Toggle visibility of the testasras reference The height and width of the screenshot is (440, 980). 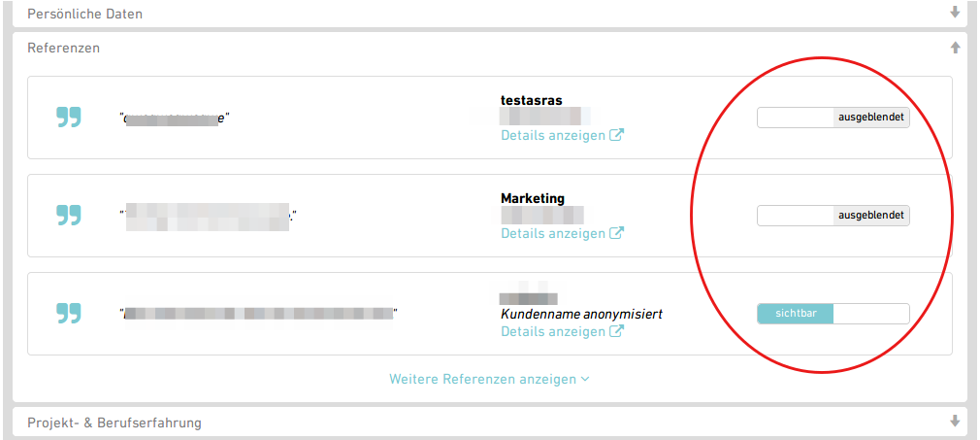[833, 118]
